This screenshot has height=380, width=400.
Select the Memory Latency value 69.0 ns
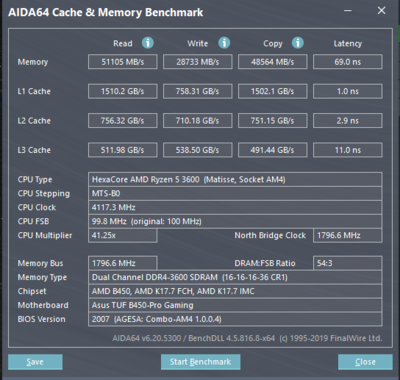click(348, 62)
